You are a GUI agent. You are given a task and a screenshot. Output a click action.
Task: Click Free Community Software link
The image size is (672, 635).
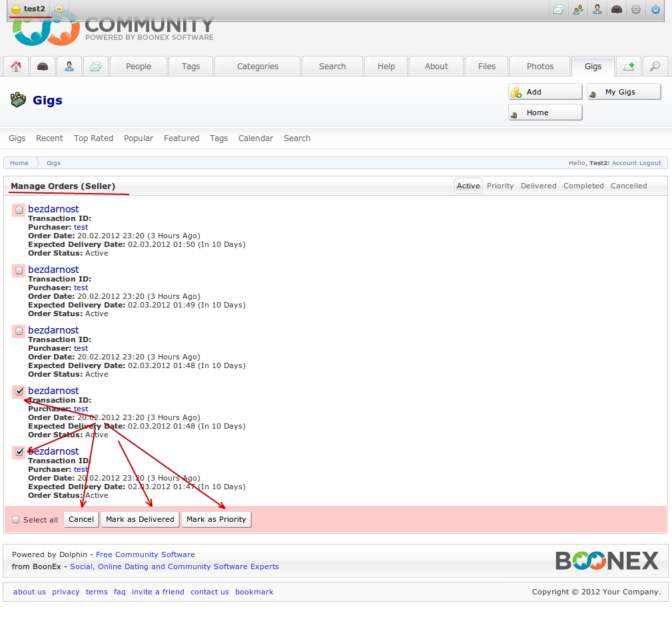145,554
